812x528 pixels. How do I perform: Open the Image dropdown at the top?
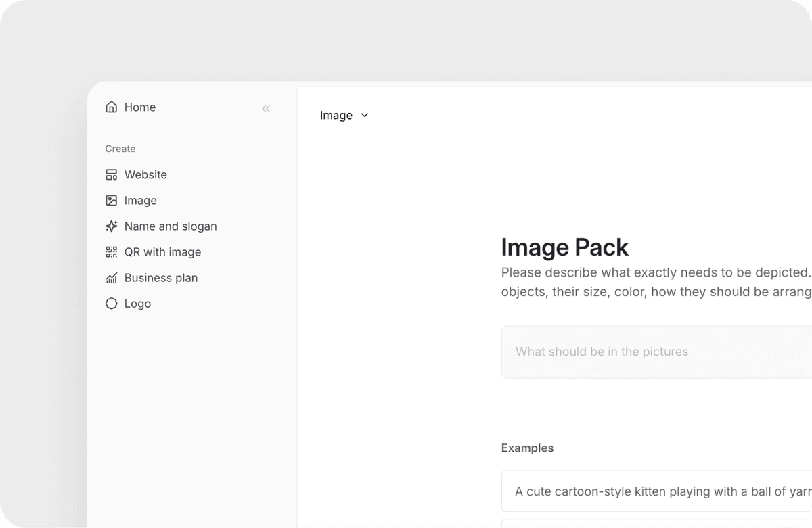coord(344,115)
